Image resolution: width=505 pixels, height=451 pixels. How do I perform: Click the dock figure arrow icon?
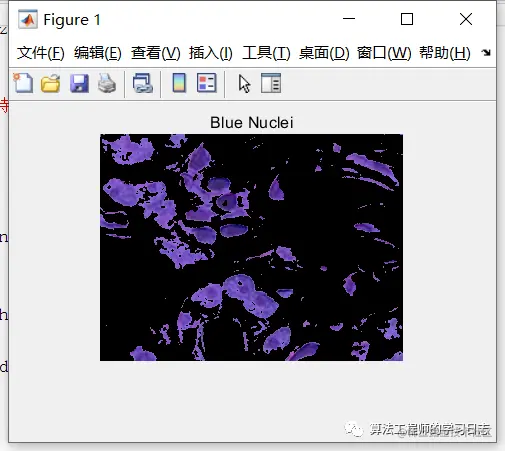click(486, 52)
